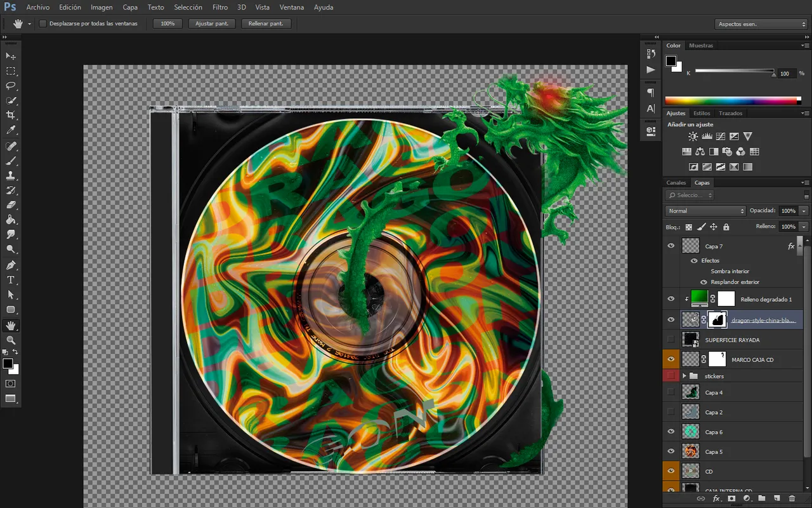Viewport: 812px width, 508px height.
Task: Select the Paint Bucket tool
Action: [x=11, y=220]
